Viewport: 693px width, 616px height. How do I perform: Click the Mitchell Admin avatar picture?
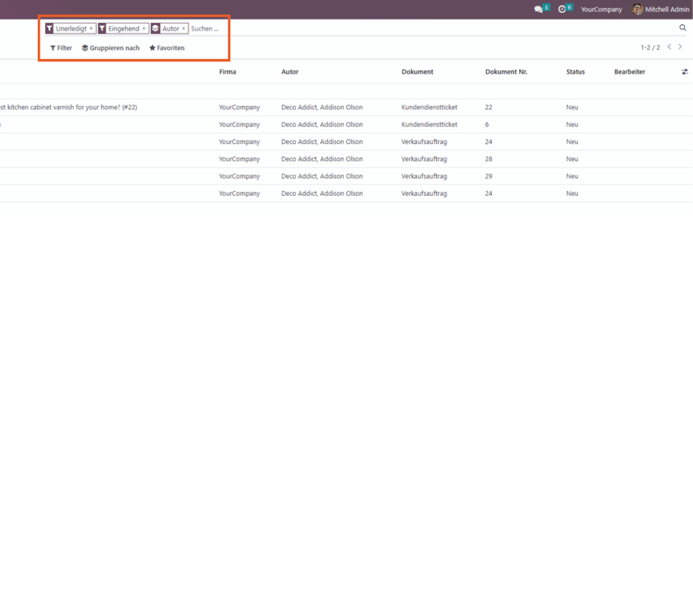tap(637, 9)
